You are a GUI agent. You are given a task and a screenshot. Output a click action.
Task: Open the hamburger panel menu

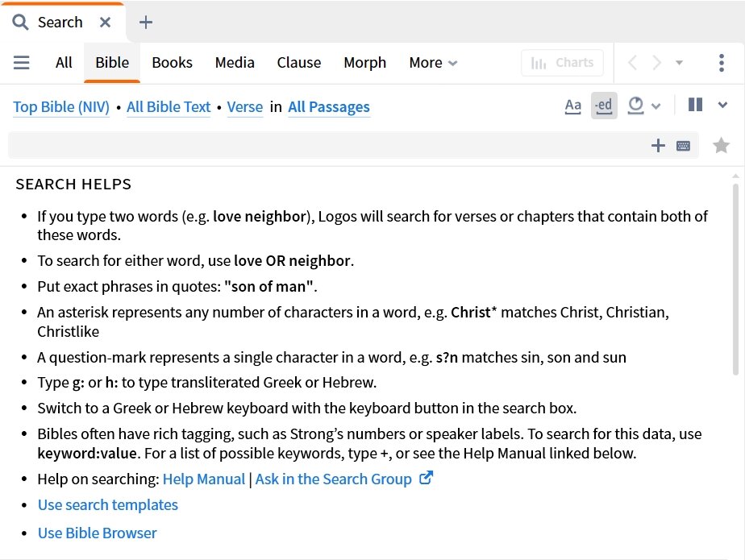(x=22, y=63)
